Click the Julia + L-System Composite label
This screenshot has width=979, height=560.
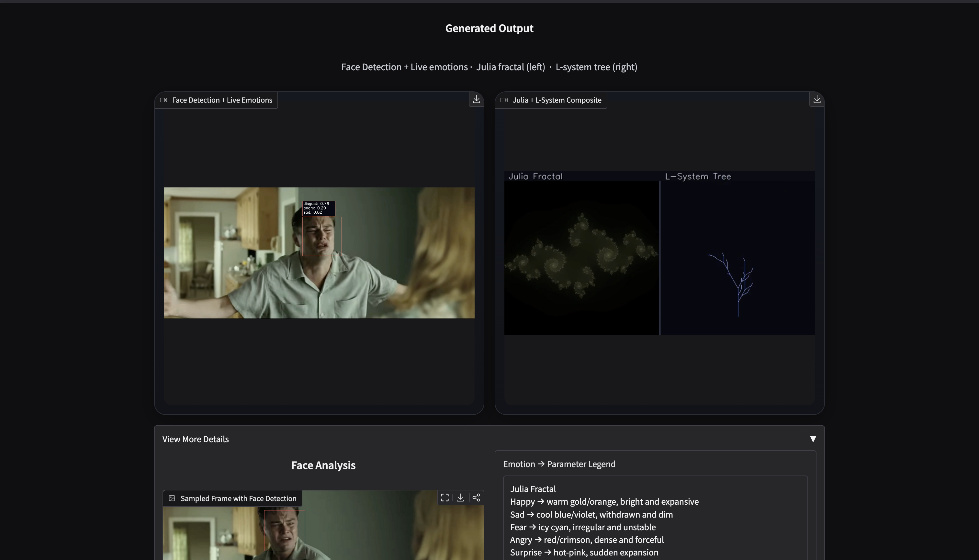(x=557, y=100)
